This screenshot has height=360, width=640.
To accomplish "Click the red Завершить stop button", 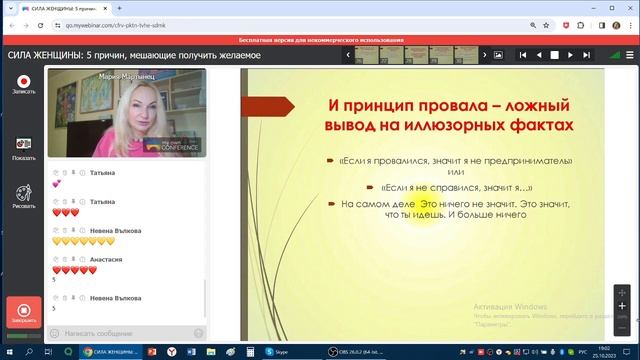I will (x=24, y=312).
